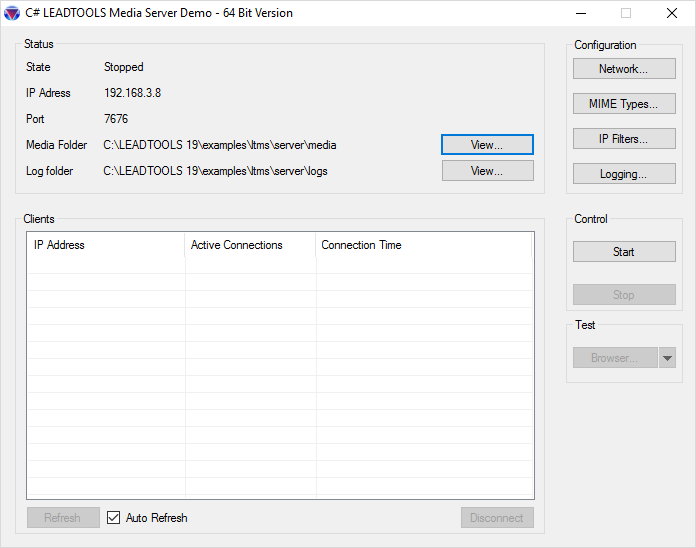This screenshot has height=548, width=696.
Task: Close the Media Server Demo window
Action: point(672,13)
